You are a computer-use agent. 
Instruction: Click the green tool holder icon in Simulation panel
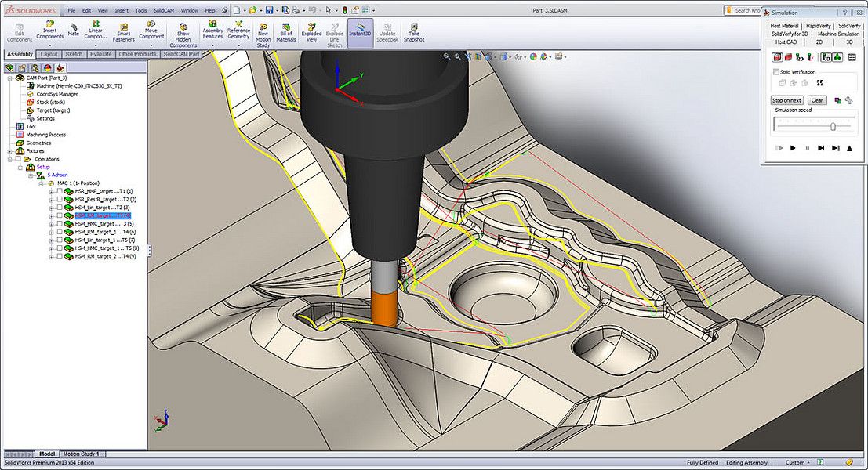click(837, 57)
